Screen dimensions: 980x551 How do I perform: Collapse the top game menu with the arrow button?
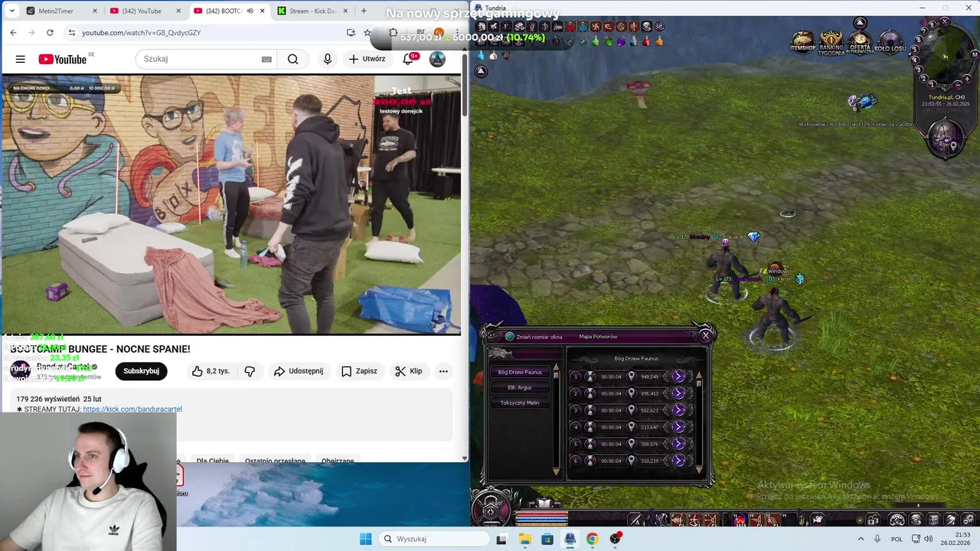pos(860,24)
